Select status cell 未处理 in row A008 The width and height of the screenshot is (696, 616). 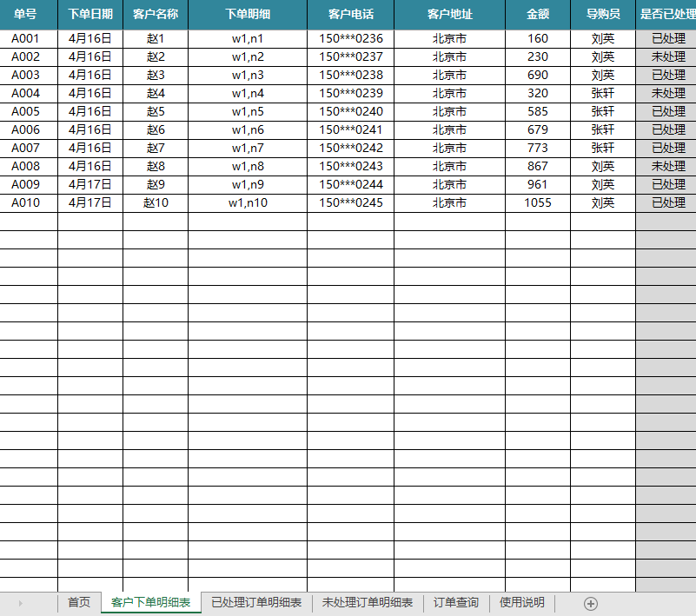pyautogui.click(x=666, y=167)
